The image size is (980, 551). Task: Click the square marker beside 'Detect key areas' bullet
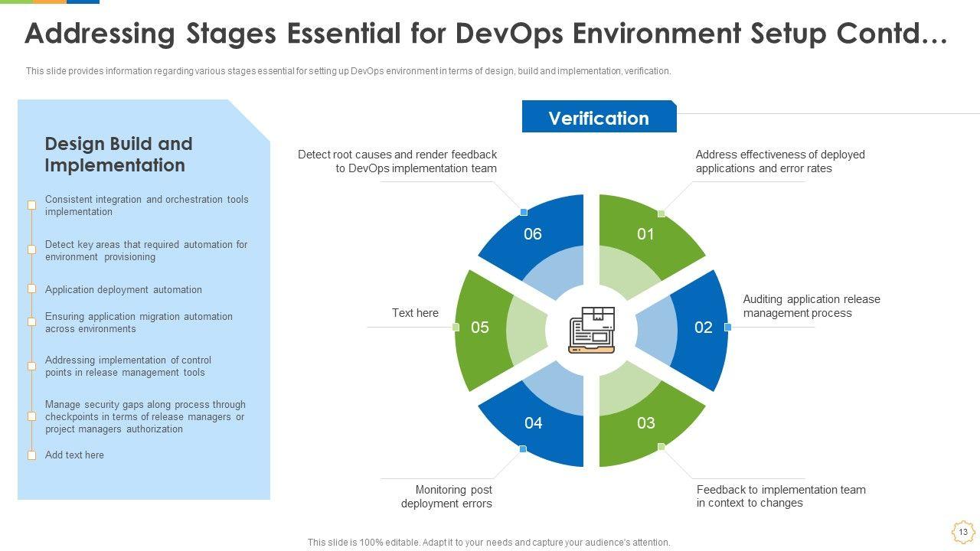point(32,249)
